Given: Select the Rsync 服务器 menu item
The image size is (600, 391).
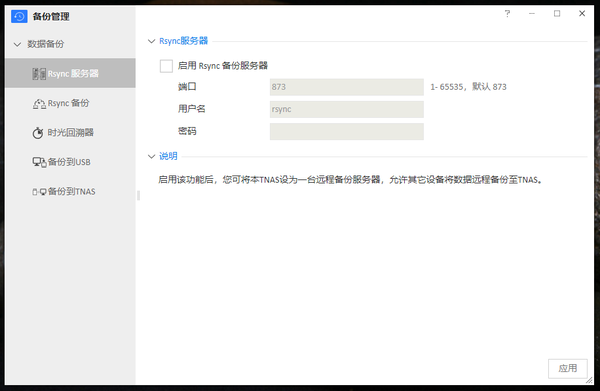Looking at the screenshot, I should (70, 73).
